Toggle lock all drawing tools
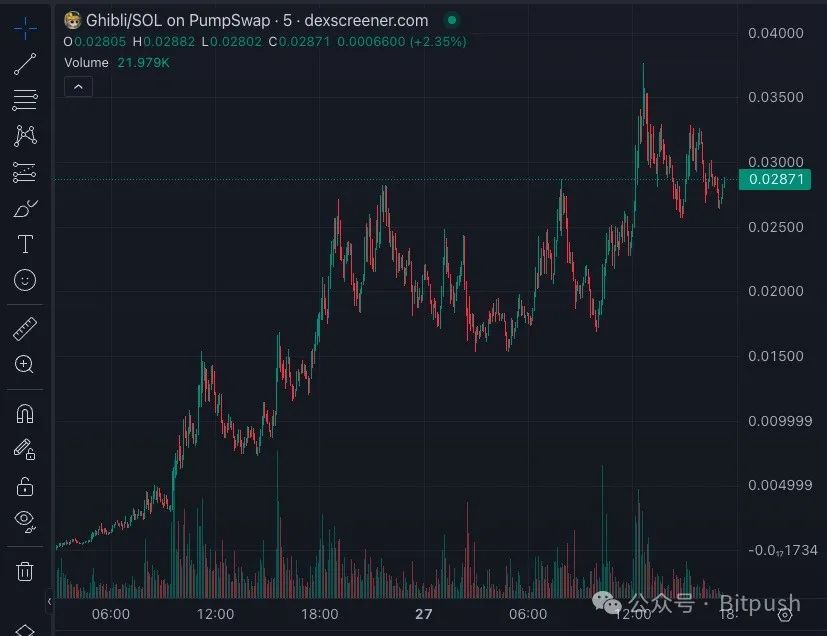 pos(25,486)
